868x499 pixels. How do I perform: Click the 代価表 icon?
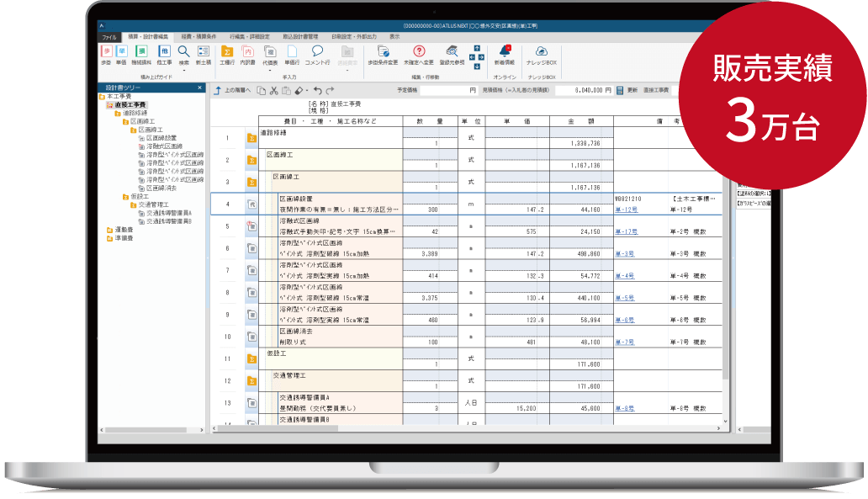[x=270, y=56]
